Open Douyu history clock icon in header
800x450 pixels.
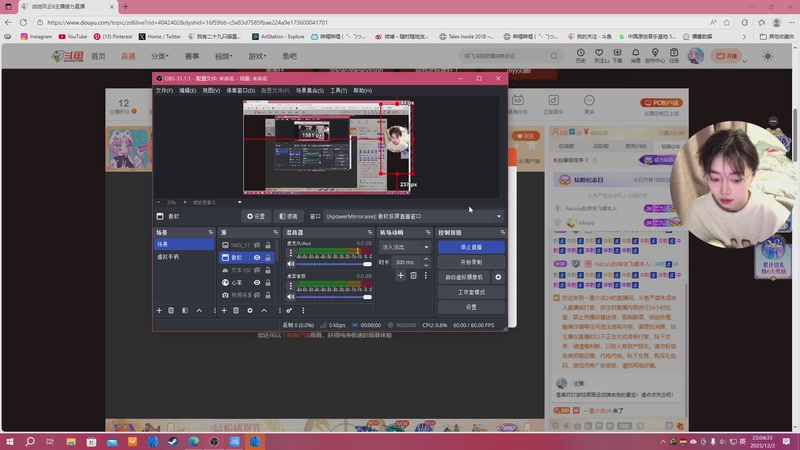coord(581,55)
